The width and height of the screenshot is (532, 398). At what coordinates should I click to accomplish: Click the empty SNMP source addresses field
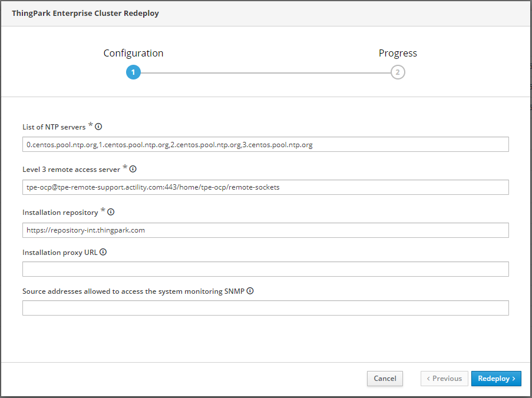click(265, 308)
